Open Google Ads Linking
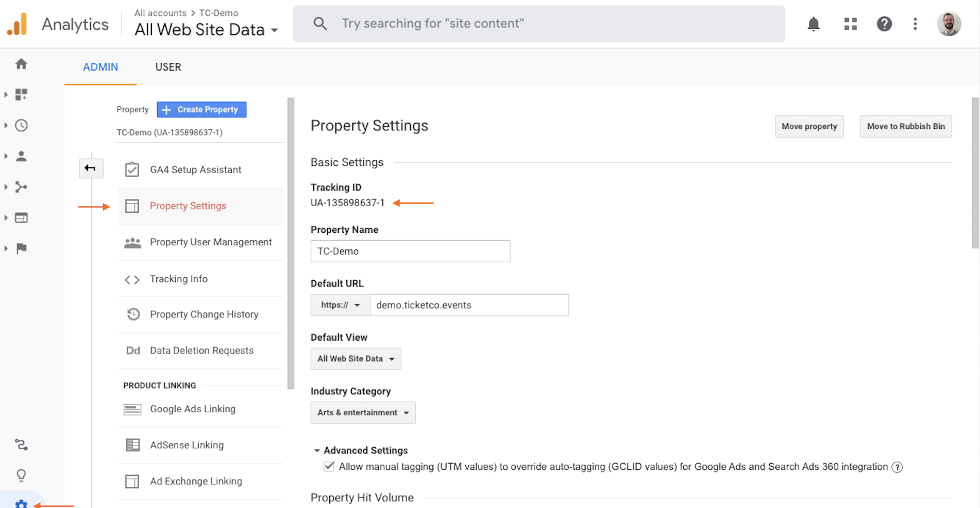980x508 pixels. [200, 409]
